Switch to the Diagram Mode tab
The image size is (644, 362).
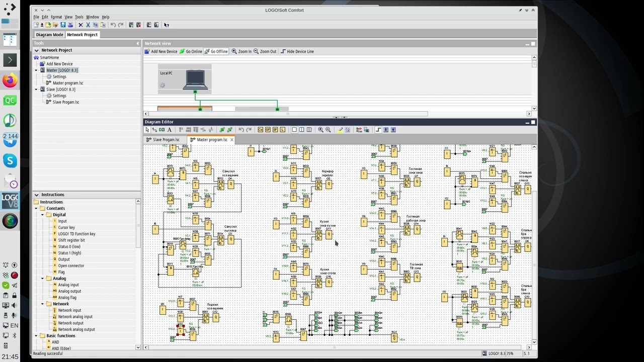coord(49,35)
